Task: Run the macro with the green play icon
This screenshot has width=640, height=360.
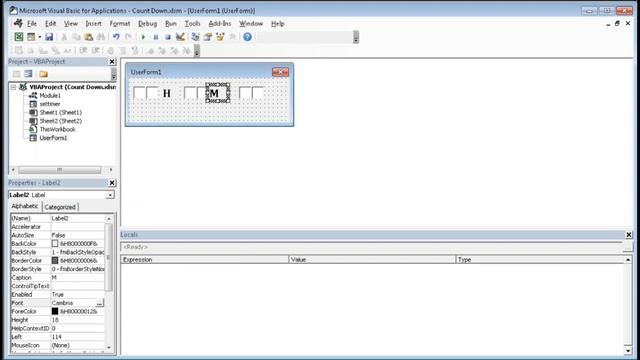Action: point(143,37)
